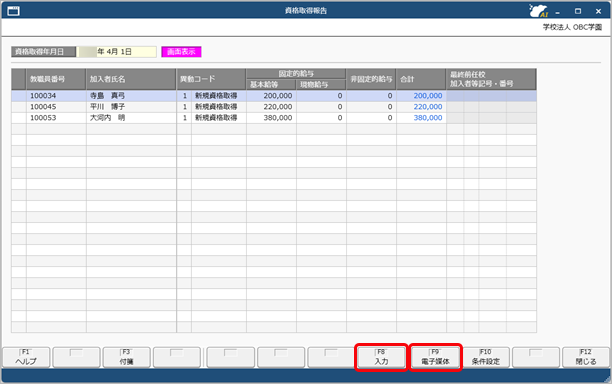Click 新規資格取得 in row 100053

point(216,117)
